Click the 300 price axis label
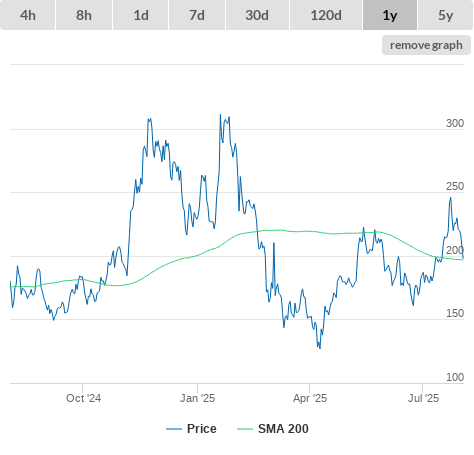The height and width of the screenshot is (455, 474). tap(455, 123)
